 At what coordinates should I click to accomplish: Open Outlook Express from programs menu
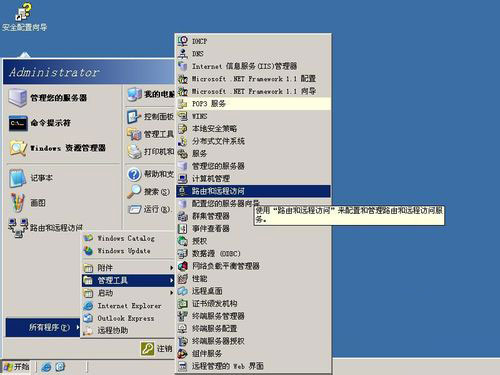coord(128,318)
